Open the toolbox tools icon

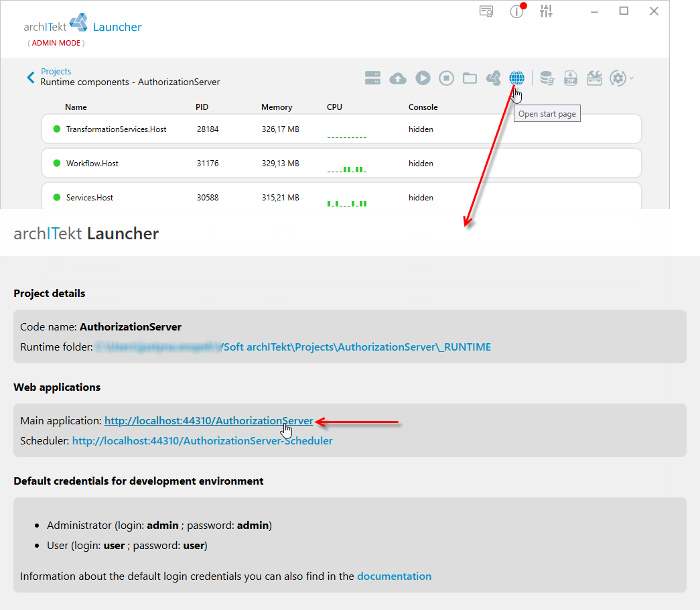coord(594,78)
